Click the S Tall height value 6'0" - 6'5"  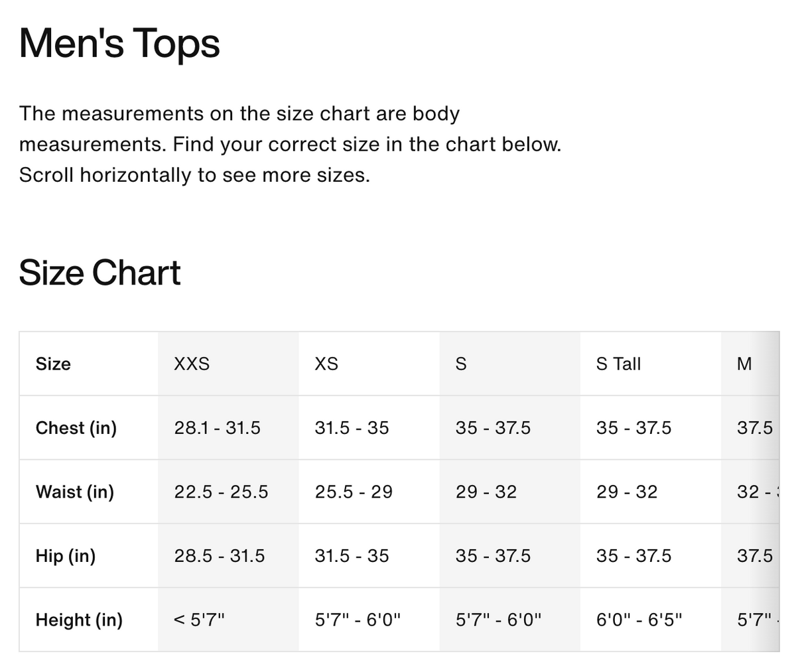point(639,620)
